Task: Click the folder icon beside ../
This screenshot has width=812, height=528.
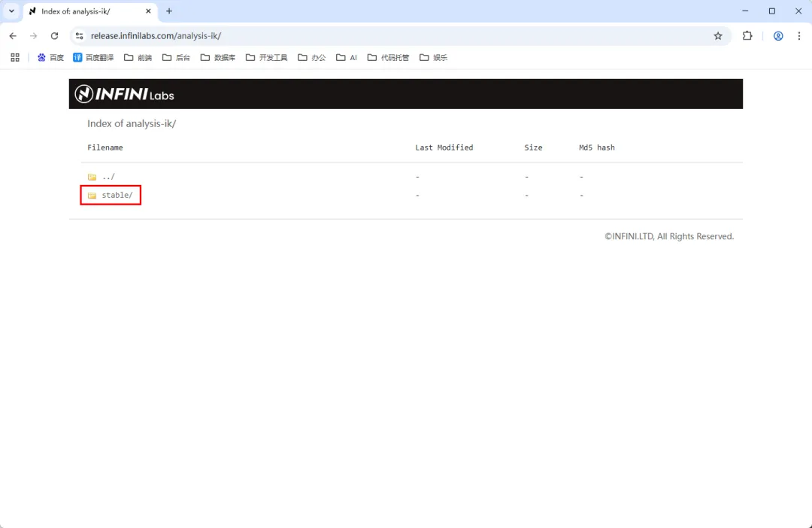Action: click(92, 178)
